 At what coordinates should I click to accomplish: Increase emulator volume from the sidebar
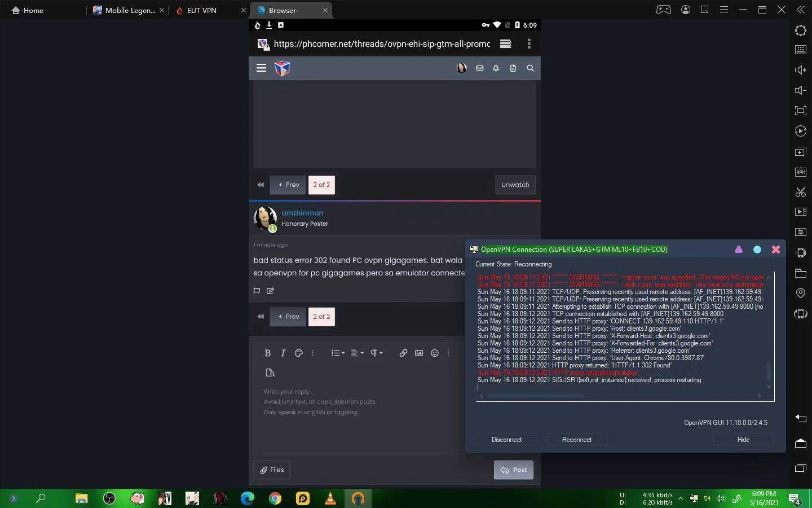pos(801,70)
